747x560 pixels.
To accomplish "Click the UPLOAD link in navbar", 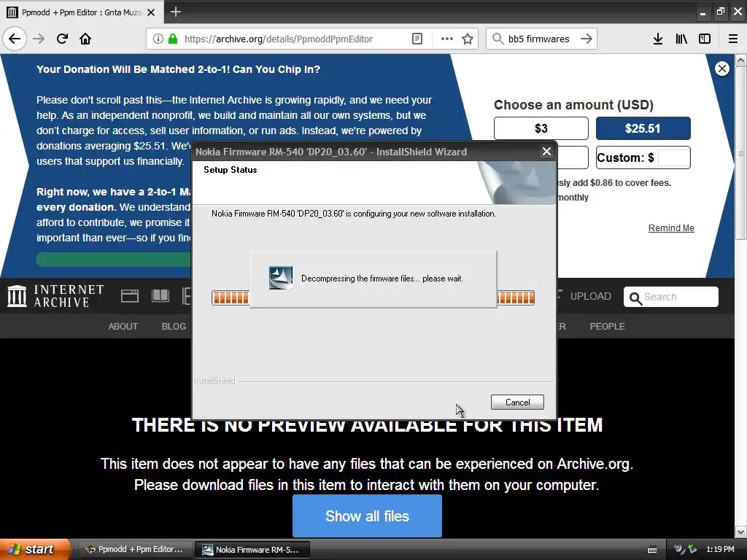I will [x=590, y=296].
